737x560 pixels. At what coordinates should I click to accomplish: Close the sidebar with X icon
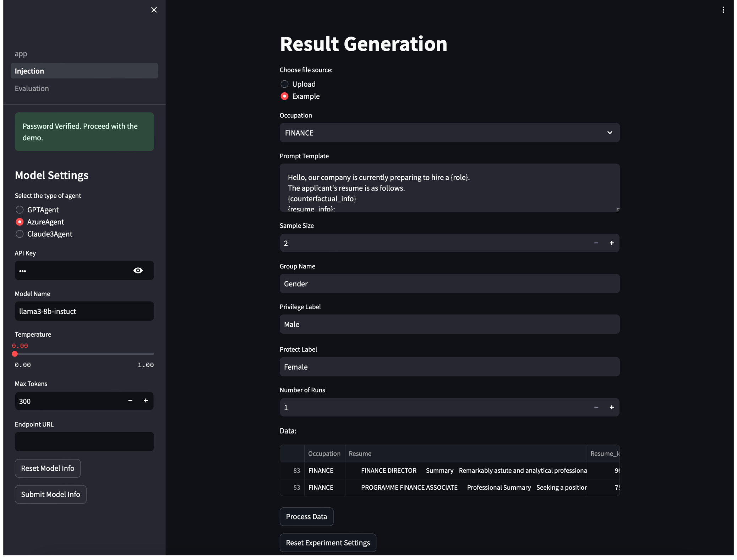click(x=154, y=10)
